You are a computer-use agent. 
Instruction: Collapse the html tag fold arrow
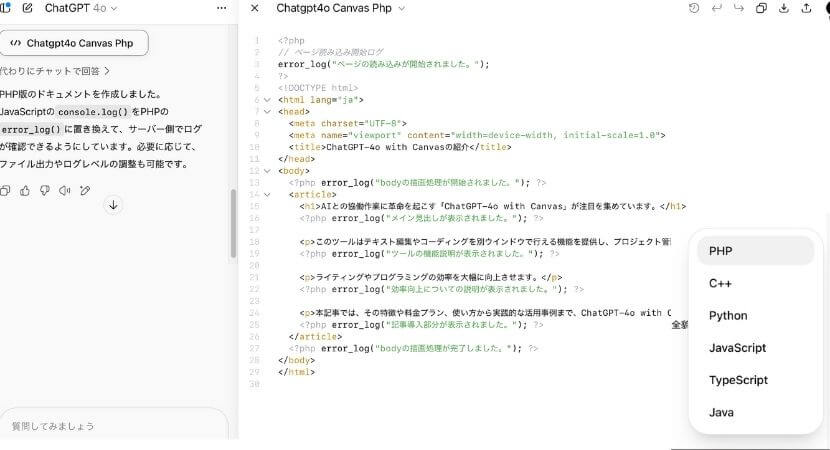tap(267, 100)
